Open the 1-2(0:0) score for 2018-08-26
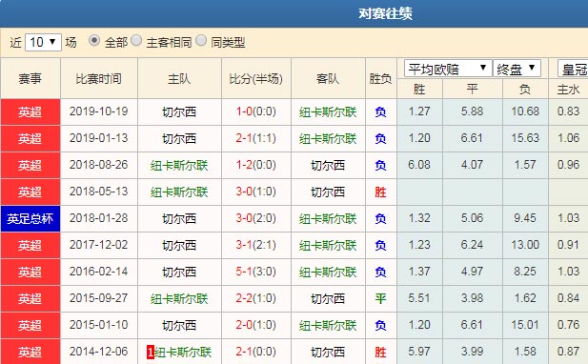The width and height of the screenshot is (588, 364). pyautogui.click(x=256, y=165)
